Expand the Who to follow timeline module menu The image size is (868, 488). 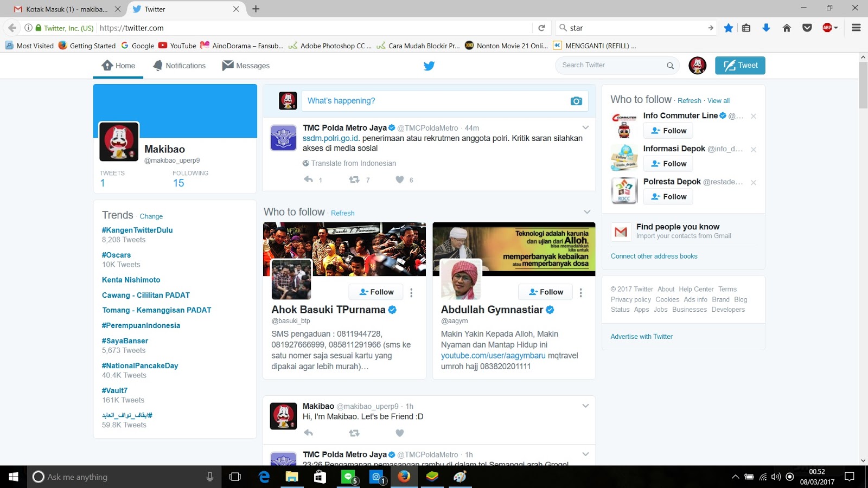pos(587,211)
